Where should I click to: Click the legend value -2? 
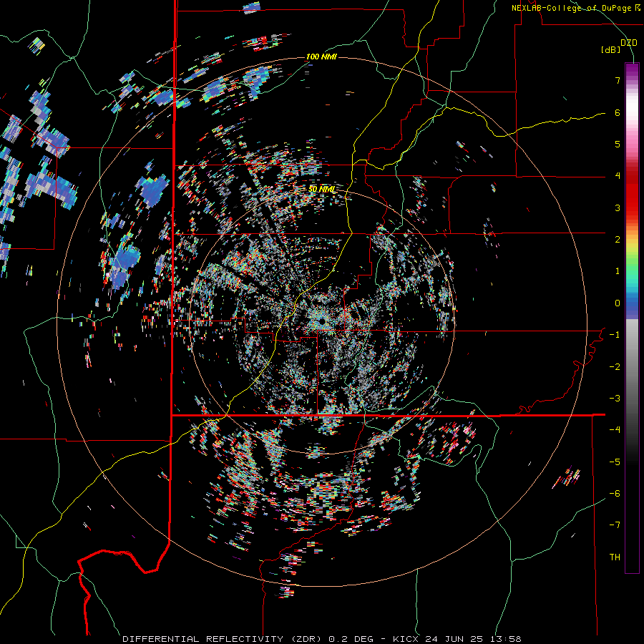pyautogui.click(x=615, y=367)
